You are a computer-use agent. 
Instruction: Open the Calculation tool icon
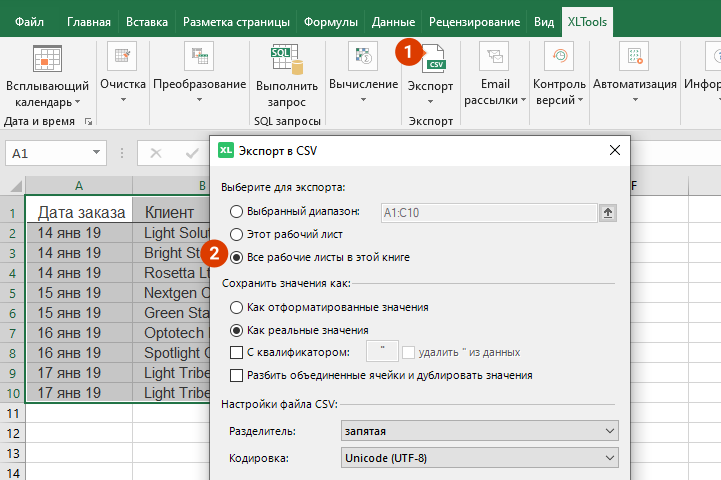click(x=363, y=58)
